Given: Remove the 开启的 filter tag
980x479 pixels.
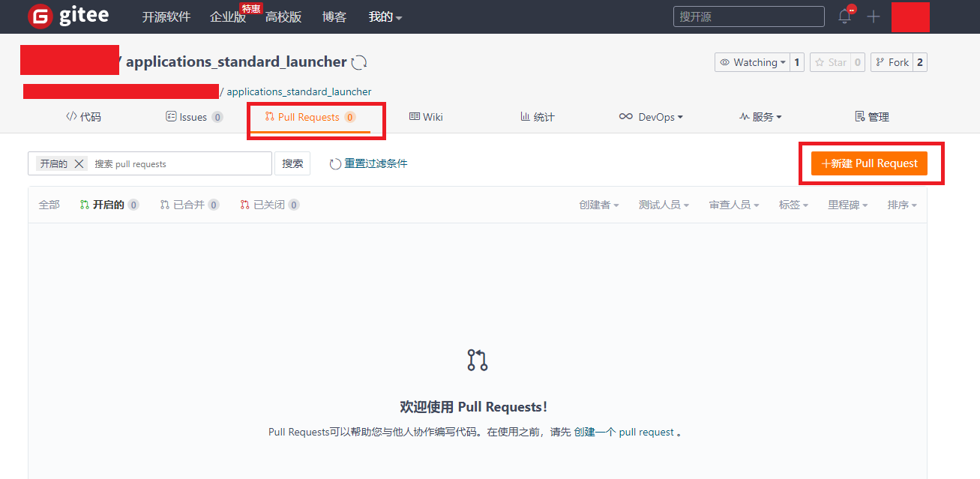Looking at the screenshot, I should click(79, 163).
